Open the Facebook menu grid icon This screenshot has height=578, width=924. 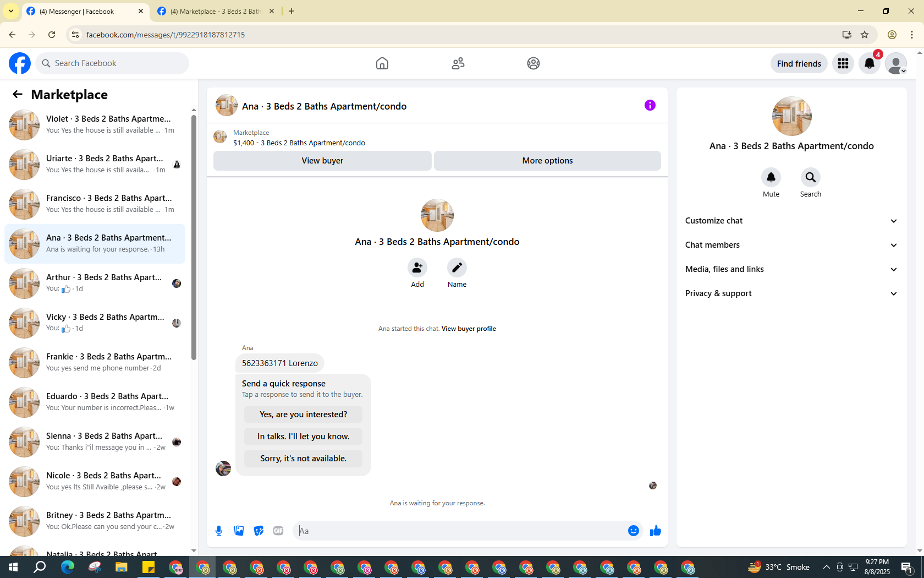pos(843,63)
